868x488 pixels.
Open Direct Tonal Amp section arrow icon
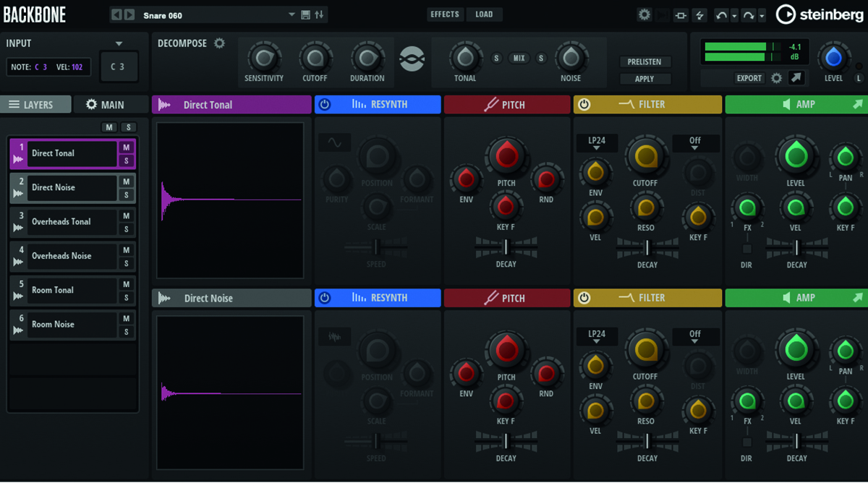[858, 105]
